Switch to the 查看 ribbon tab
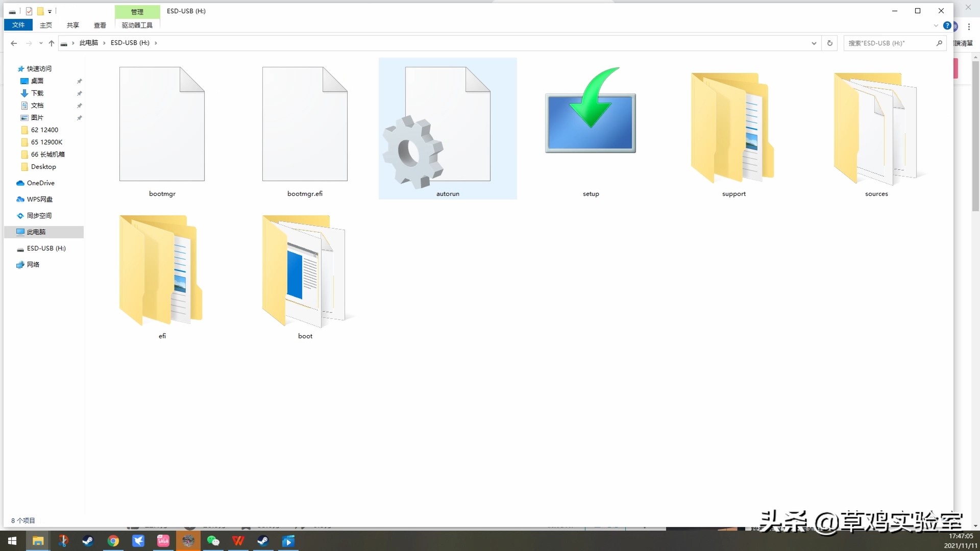The width and height of the screenshot is (980, 551). coord(100,25)
